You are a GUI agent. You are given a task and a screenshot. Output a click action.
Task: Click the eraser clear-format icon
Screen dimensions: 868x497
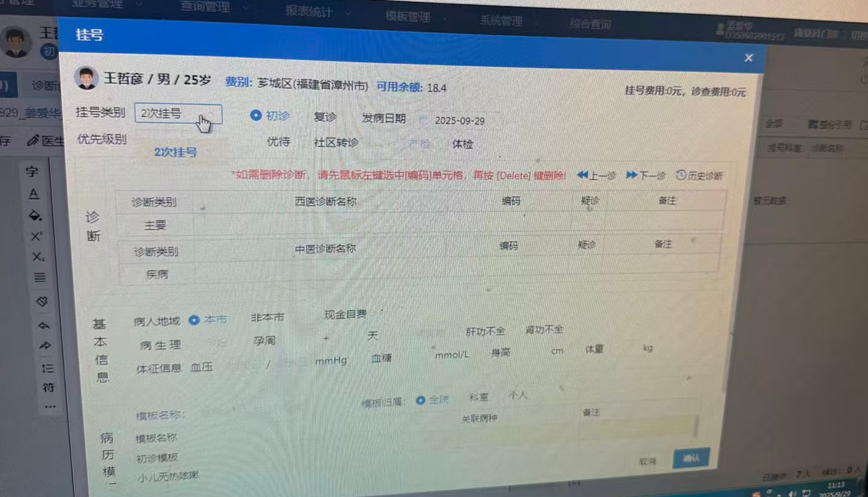pyautogui.click(x=42, y=301)
